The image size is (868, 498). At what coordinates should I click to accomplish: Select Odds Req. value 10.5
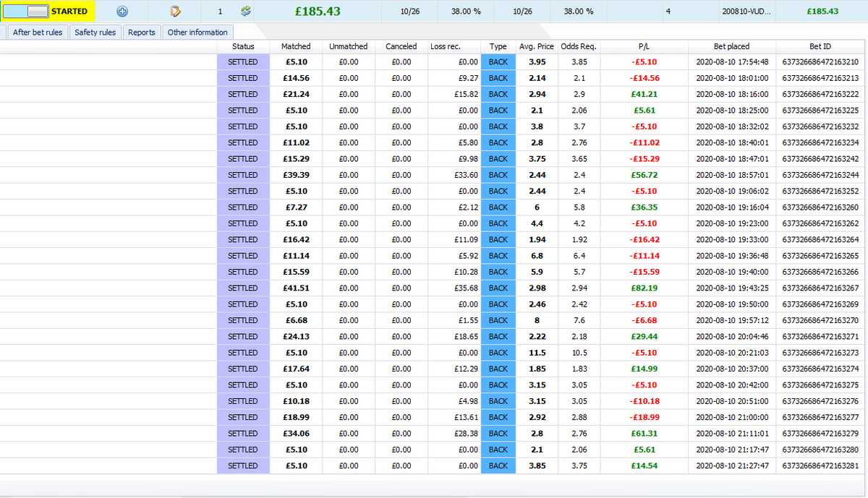(579, 353)
